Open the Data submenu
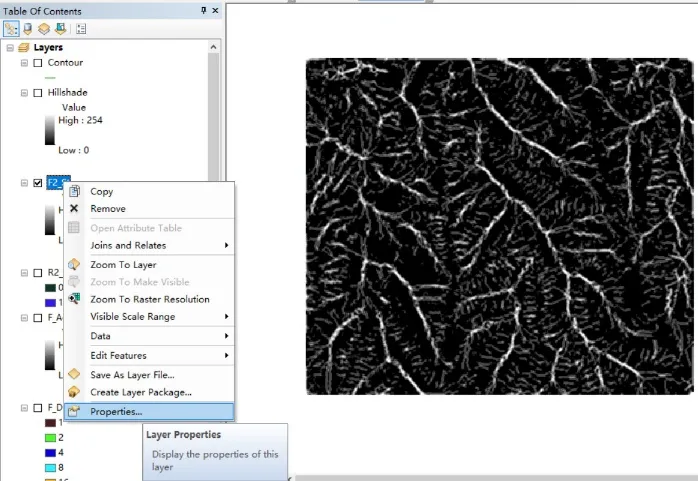The image size is (698, 481). [x=149, y=336]
